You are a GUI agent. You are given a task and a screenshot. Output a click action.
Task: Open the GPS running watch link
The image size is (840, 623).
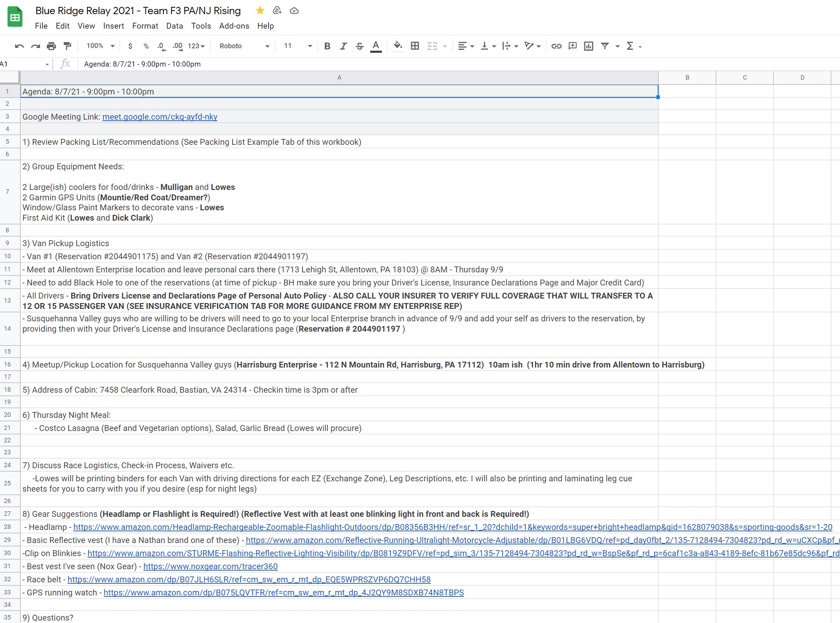tap(284, 593)
